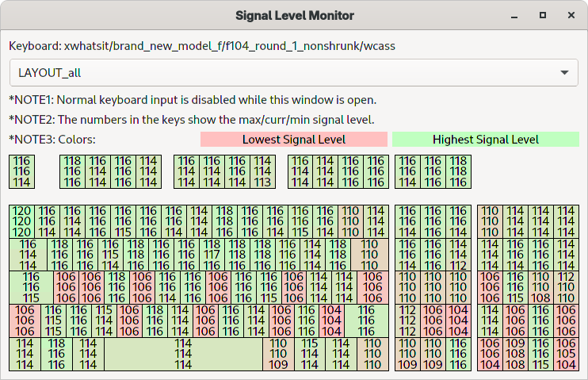Click the numpad key reading 106/105/104
The image size is (588, 380).
pos(566,354)
